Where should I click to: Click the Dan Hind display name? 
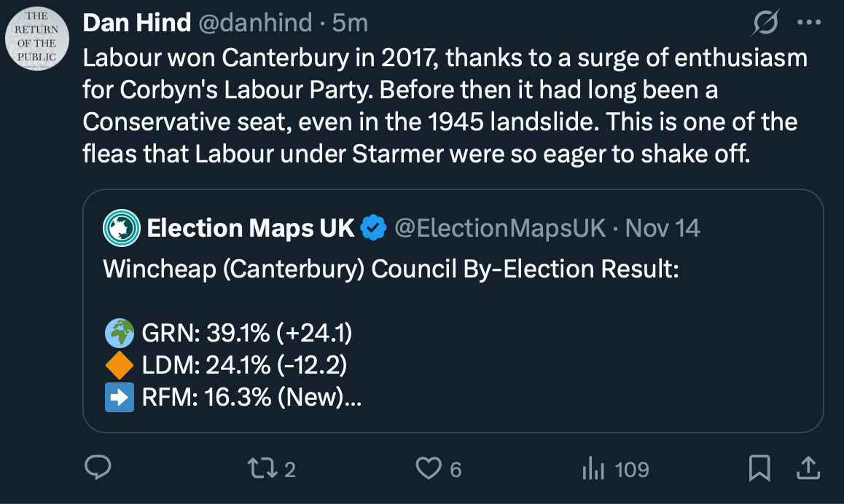pyautogui.click(x=136, y=23)
